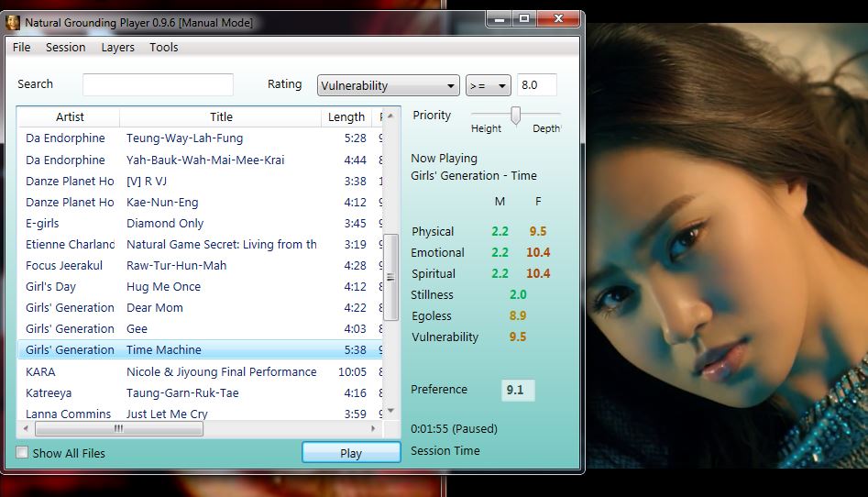The height and width of the screenshot is (497, 868).
Task: Minimize the Natural Grounding Player window
Action: coord(500,19)
